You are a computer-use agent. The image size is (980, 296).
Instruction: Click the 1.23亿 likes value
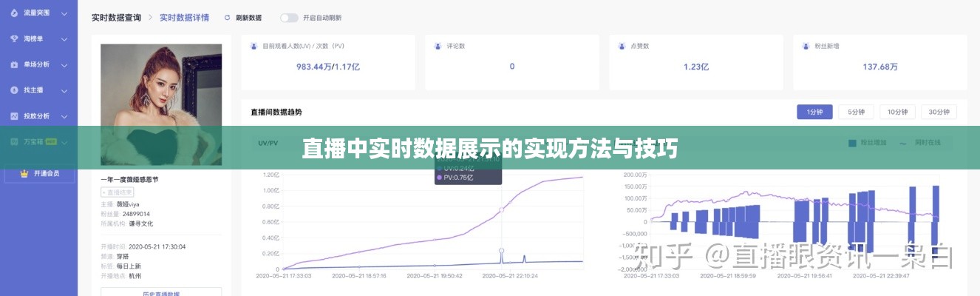click(695, 67)
